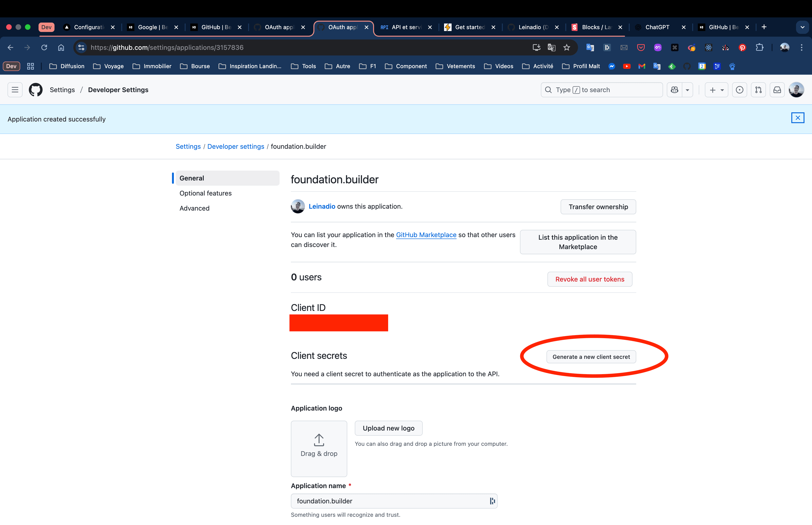Open browser extensions puzzle icon
Screen dimensions: 812x525
[759, 47]
